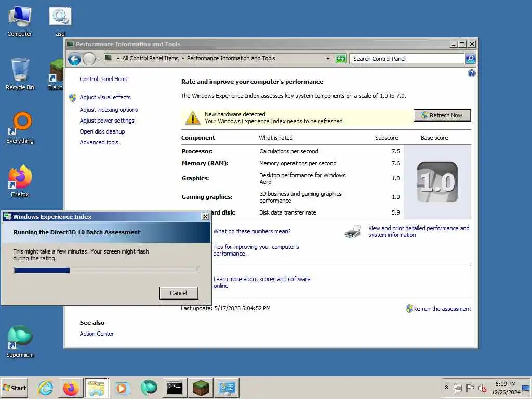Open Firefox from the taskbar

(71, 388)
